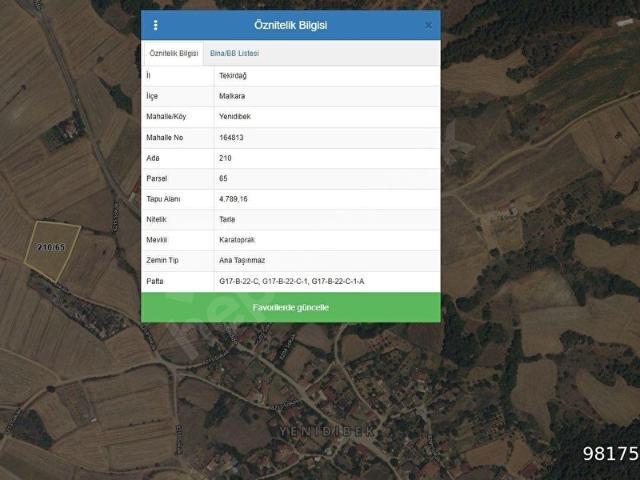Open the three-dot options menu in dialog header
640x480 pixels.
tap(156, 25)
